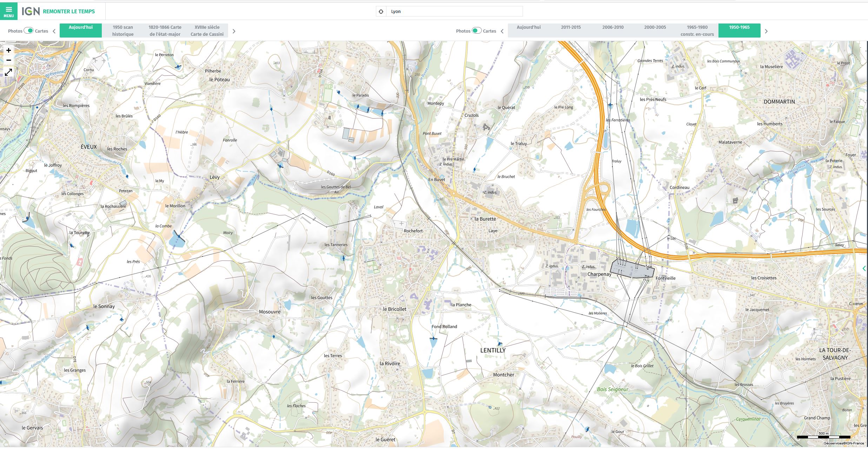Click the geolocation crosshair icon beside search

381,12
